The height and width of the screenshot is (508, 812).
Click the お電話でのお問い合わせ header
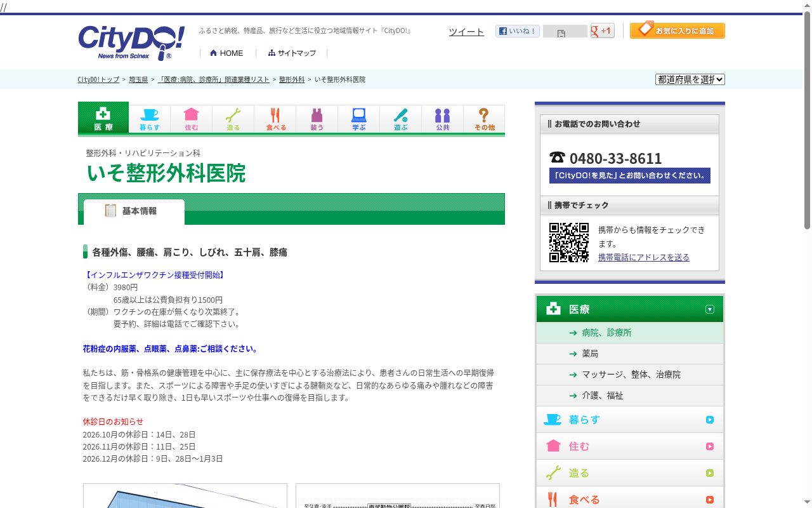[629, 124]
